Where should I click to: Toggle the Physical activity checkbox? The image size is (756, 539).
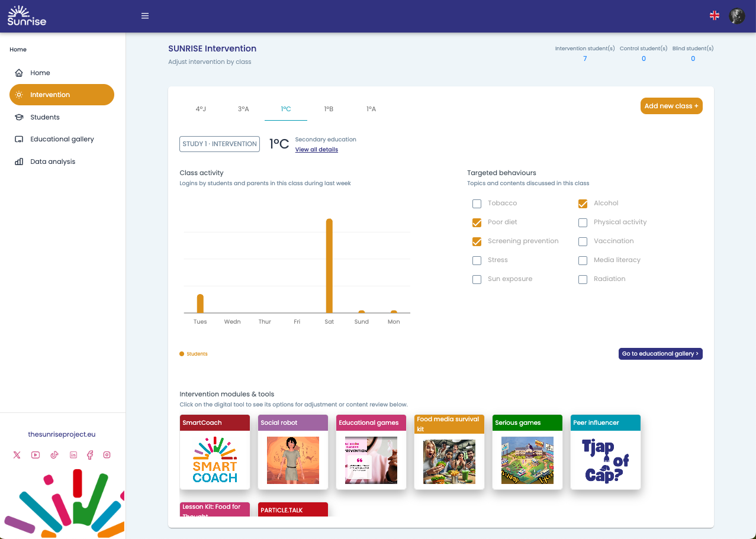[583, 222]
